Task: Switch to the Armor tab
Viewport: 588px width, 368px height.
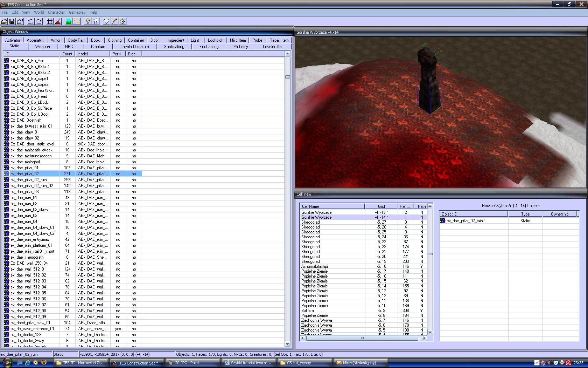Action: point(55,40)
